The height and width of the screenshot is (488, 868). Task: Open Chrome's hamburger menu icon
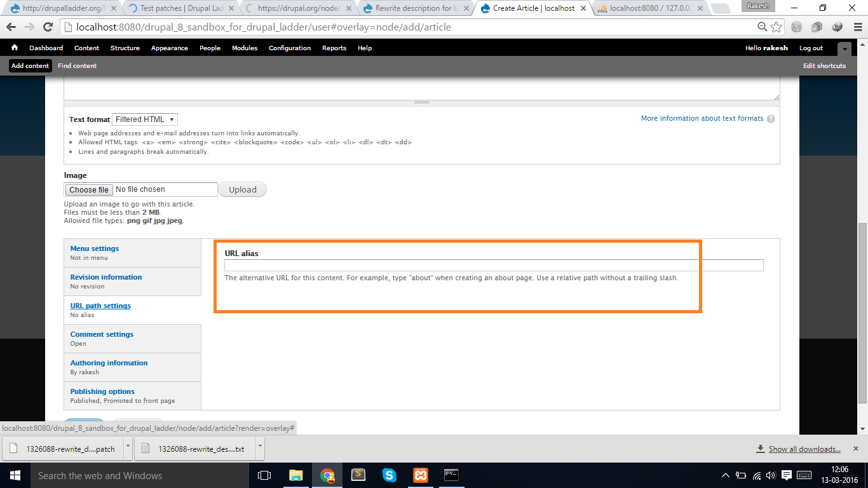coord(854,28)
